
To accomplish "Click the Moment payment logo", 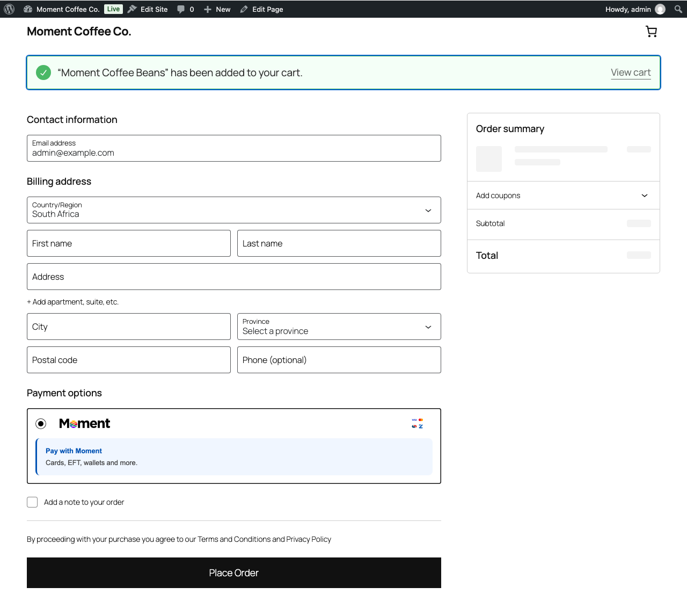I will coord(84,424).
